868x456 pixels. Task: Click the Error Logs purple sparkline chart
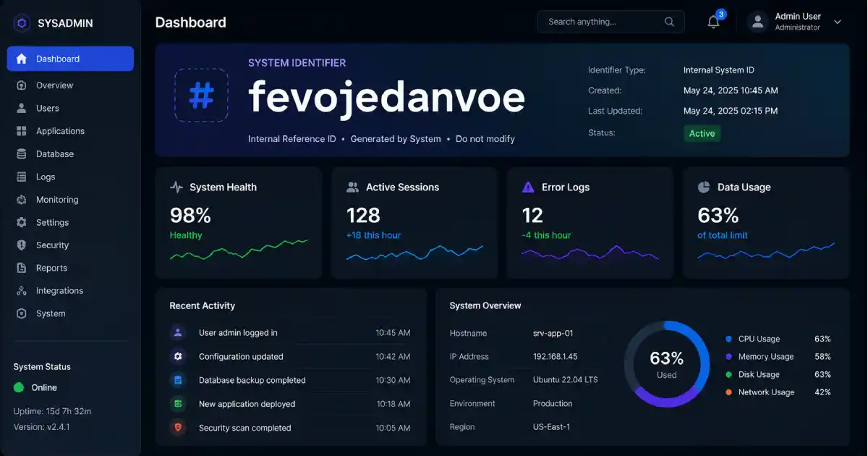pos(590,252)
